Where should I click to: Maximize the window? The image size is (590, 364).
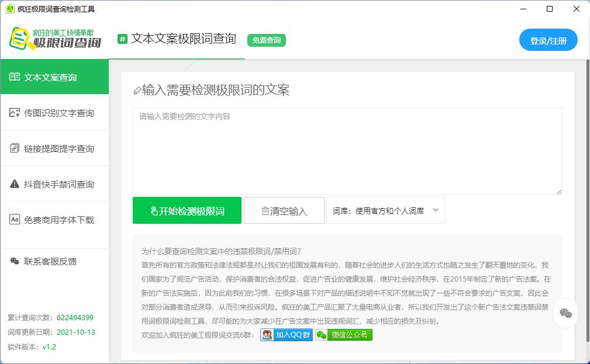point(550,9)
